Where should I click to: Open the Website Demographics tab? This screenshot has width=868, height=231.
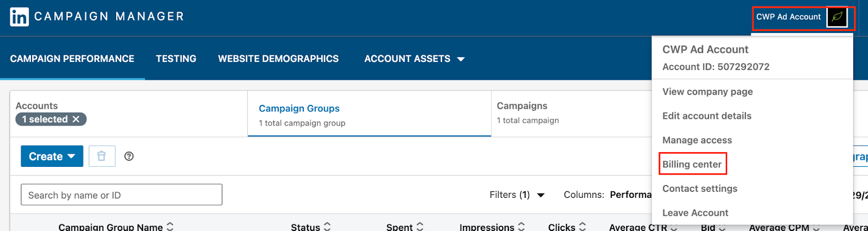pyautogui.click(x=278, y=59)
